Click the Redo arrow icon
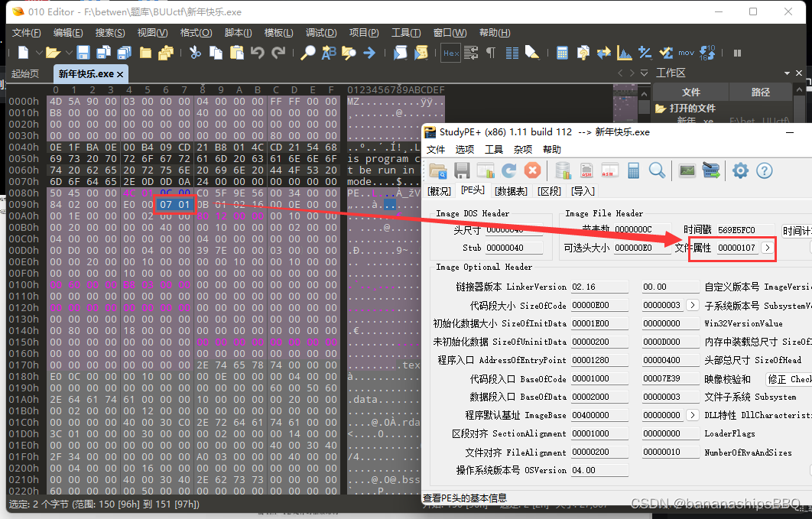812x519 pixels. coord(278,52)
